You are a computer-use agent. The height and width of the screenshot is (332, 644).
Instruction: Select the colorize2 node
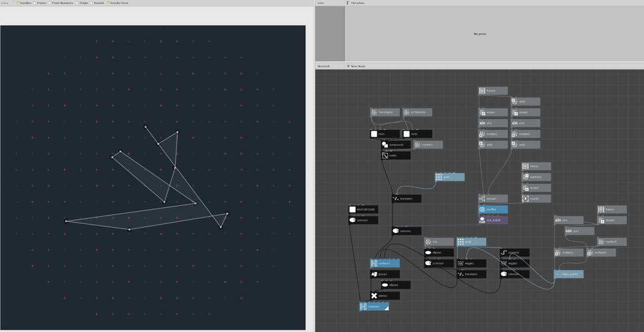point(363,220)
